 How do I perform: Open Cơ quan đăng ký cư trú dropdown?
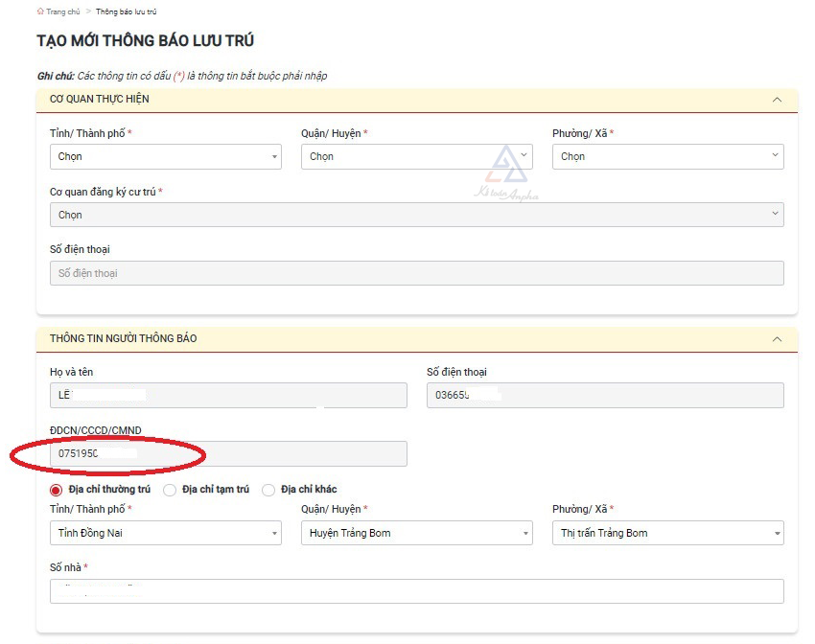tap(416, 215)
